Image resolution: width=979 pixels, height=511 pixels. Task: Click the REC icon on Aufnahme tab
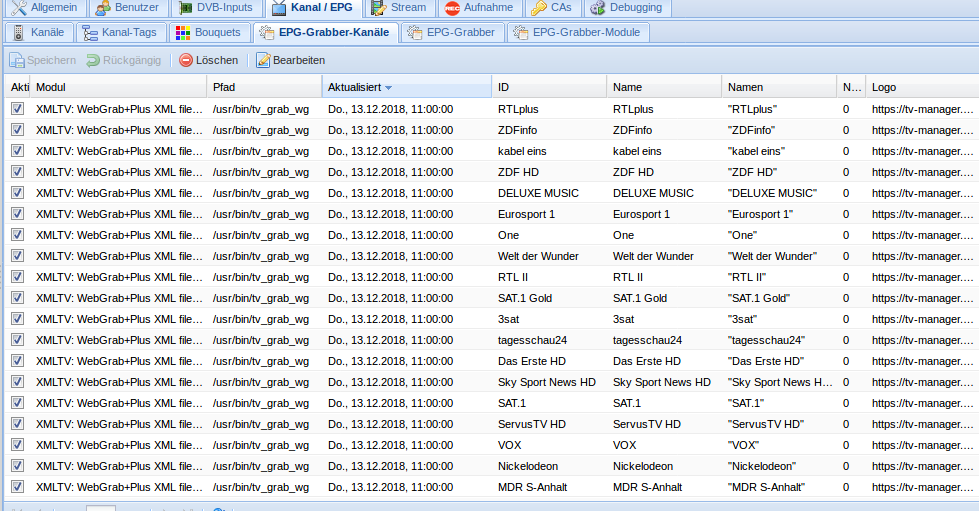tap(452, 7)
